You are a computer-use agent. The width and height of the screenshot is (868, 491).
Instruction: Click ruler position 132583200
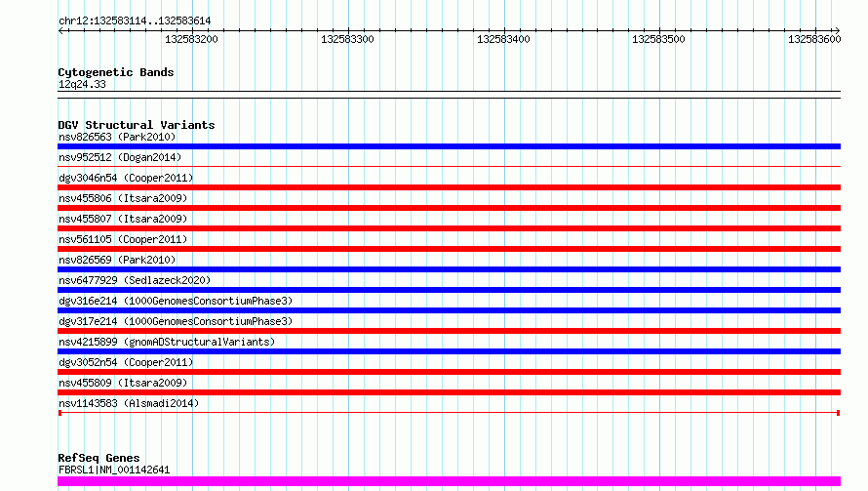(191, 39)
